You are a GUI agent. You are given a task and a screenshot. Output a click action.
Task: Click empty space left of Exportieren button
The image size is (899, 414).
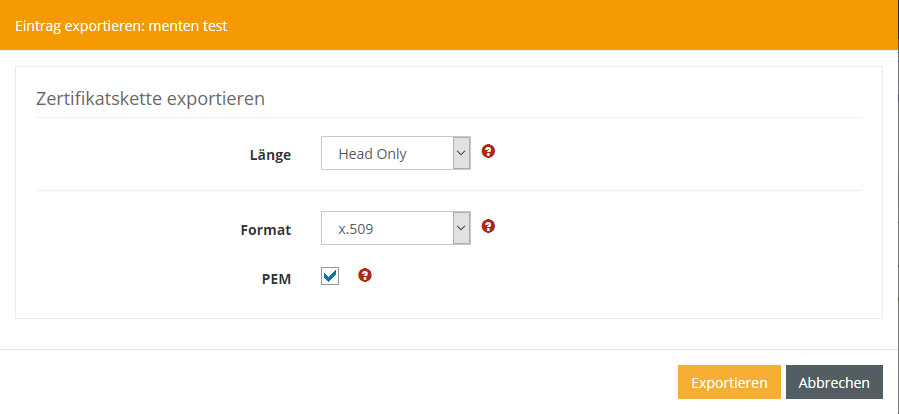click(400, 382)
